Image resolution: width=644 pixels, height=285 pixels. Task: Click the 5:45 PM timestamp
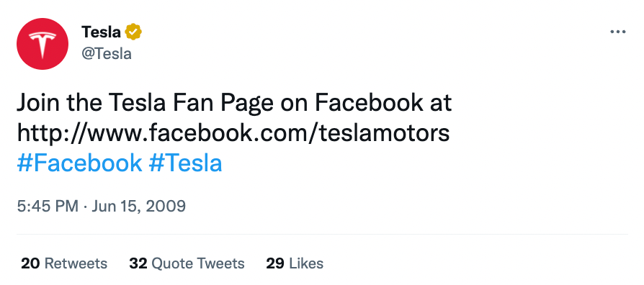[48, 206]
